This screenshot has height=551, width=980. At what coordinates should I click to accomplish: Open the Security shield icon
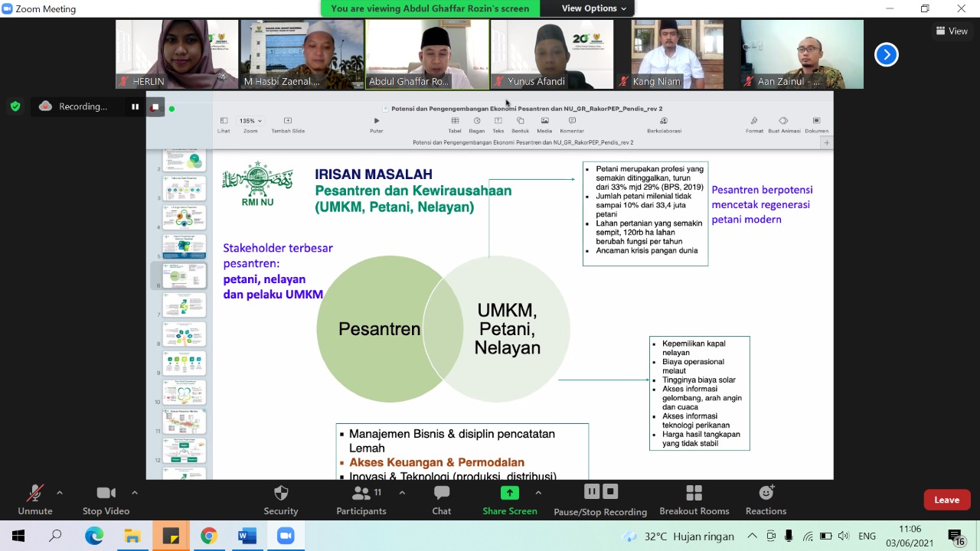[281, 494]
